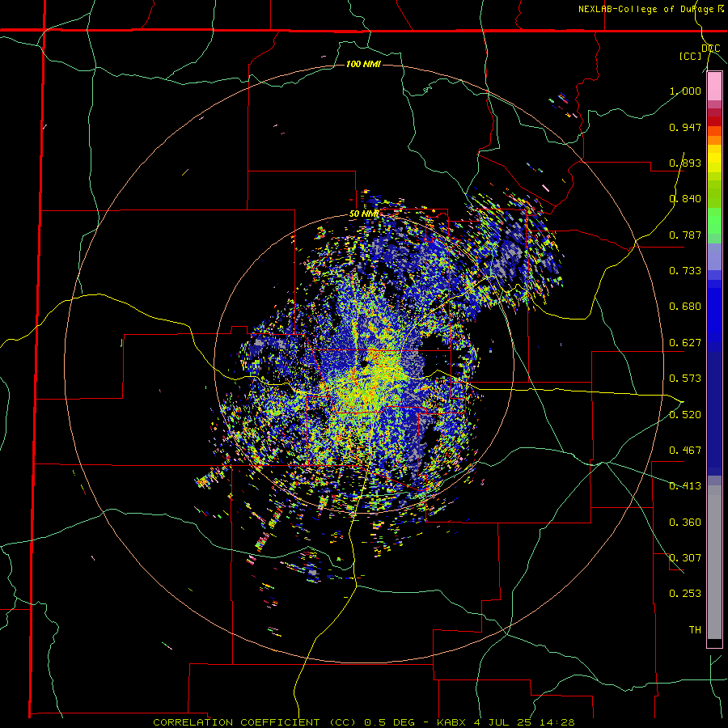
Task: Pick the dark red swatch on the color bar
Action: [x=714, y=121]
